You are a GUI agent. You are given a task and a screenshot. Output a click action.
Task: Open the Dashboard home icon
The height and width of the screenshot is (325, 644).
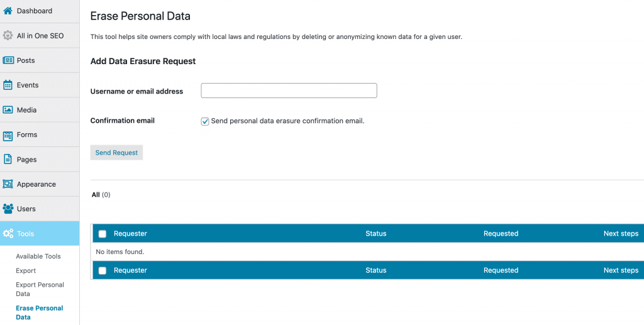click(x=8, y=11)
